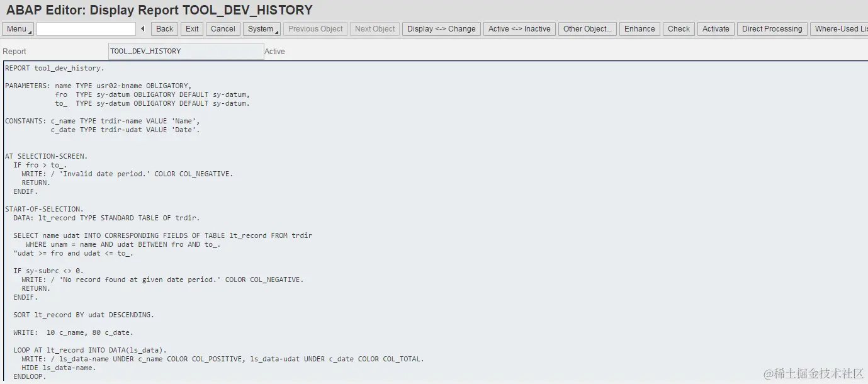Click Direct Processing button
The image size is (868, 384).
point(772,29)
